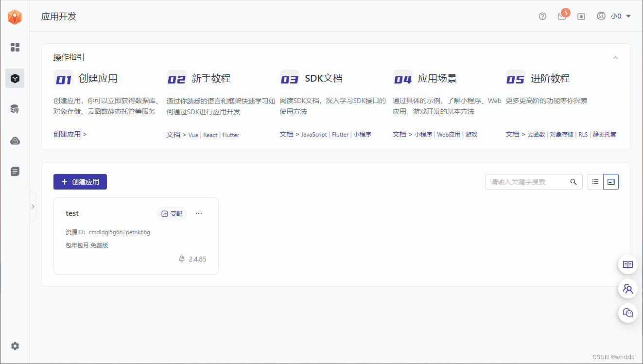Open the billing ¥ icon
Screen dimensions: 643x364
(581, 16)
